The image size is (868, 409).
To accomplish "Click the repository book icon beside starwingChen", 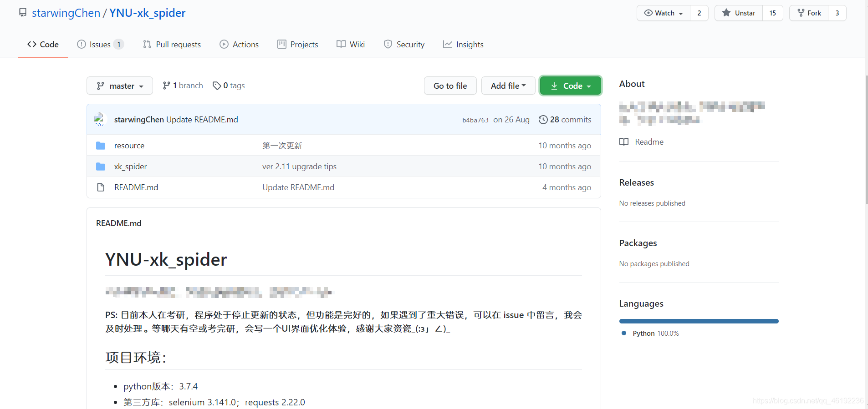I will [x=23, y=13].
